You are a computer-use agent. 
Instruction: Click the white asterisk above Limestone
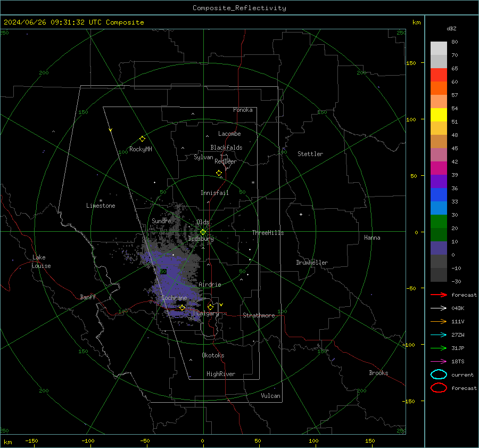101,201
